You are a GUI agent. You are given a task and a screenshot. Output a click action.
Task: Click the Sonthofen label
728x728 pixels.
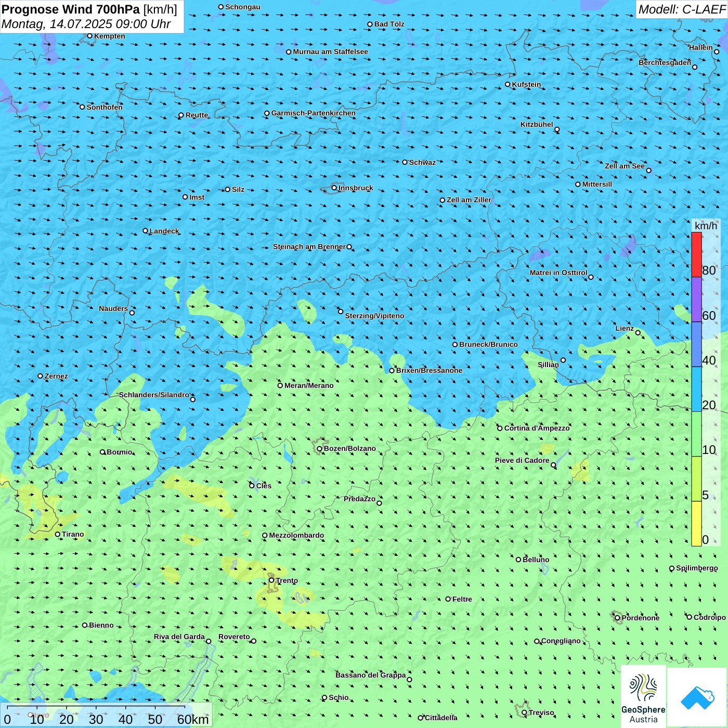click(105, 107)
